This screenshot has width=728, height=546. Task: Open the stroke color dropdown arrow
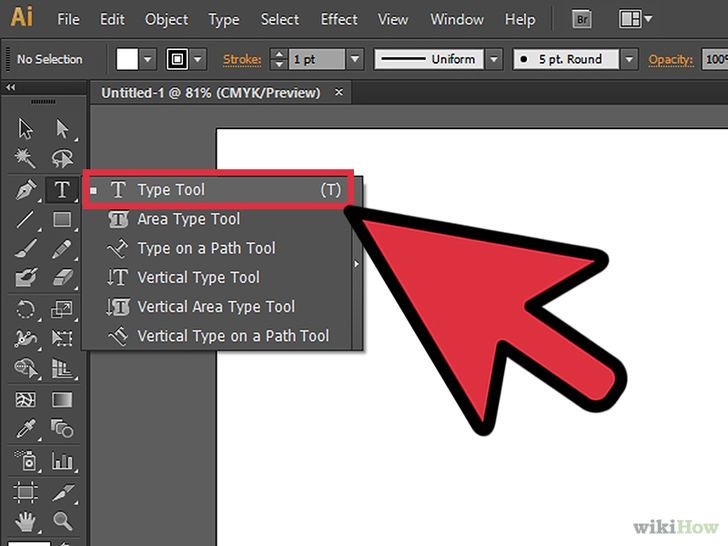click(x=198, y=59)
